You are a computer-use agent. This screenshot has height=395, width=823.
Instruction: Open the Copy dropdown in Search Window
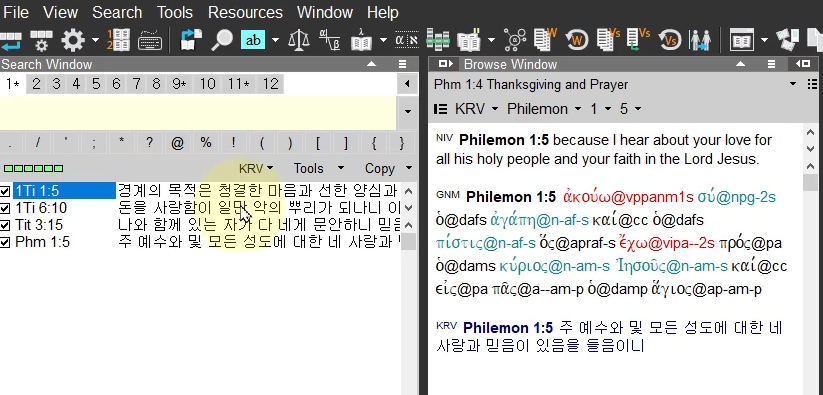[388, 168]
